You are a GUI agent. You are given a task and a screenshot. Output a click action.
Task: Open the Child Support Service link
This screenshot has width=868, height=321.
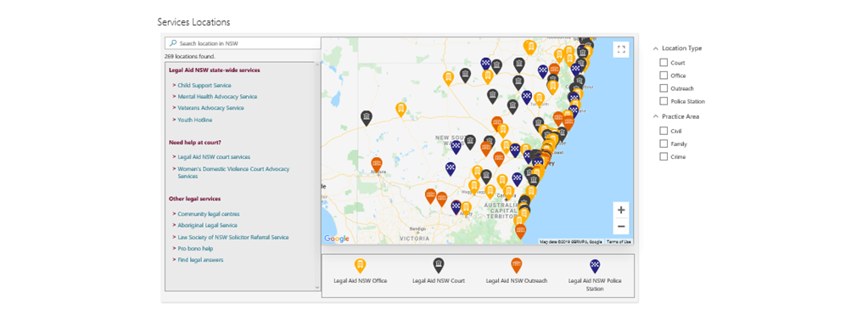204,86
